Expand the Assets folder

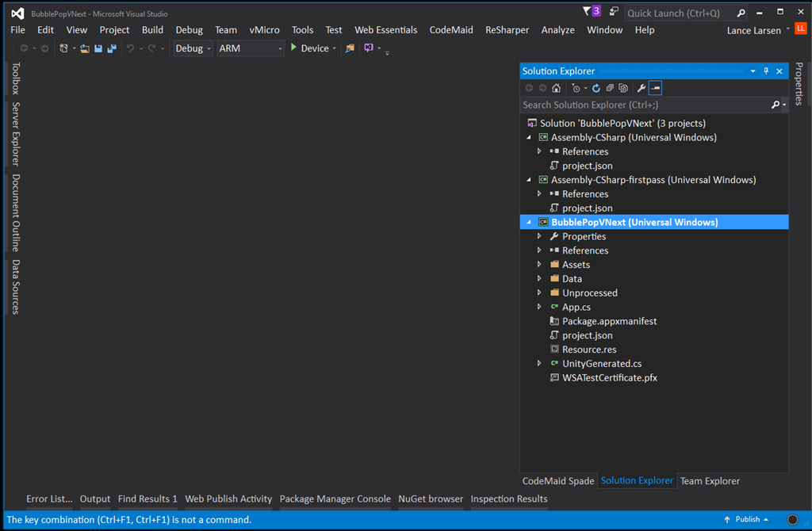point(539,265)
